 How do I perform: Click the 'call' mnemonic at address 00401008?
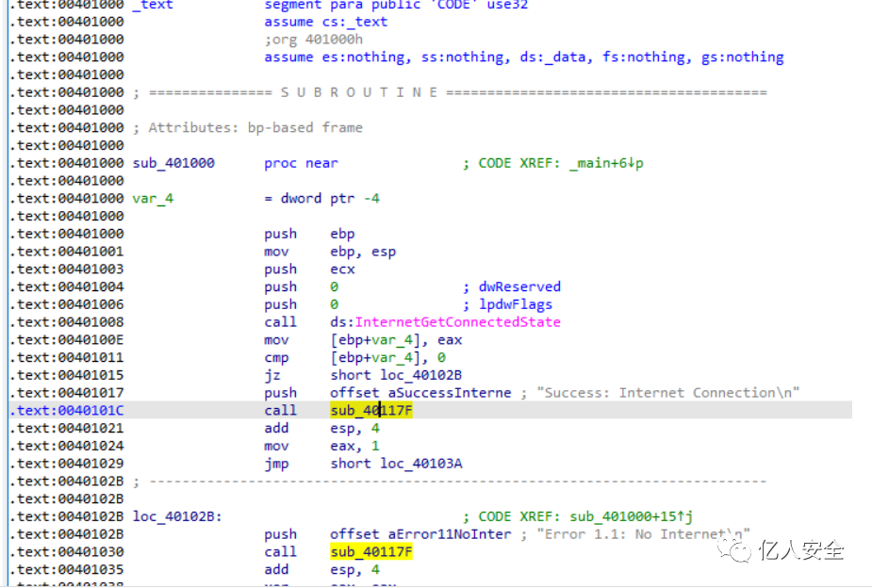[280, 322]
